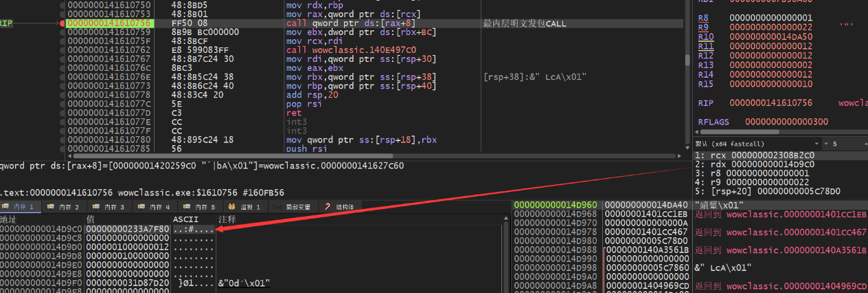Select dump value 0000001000000012

coord(128,247)
